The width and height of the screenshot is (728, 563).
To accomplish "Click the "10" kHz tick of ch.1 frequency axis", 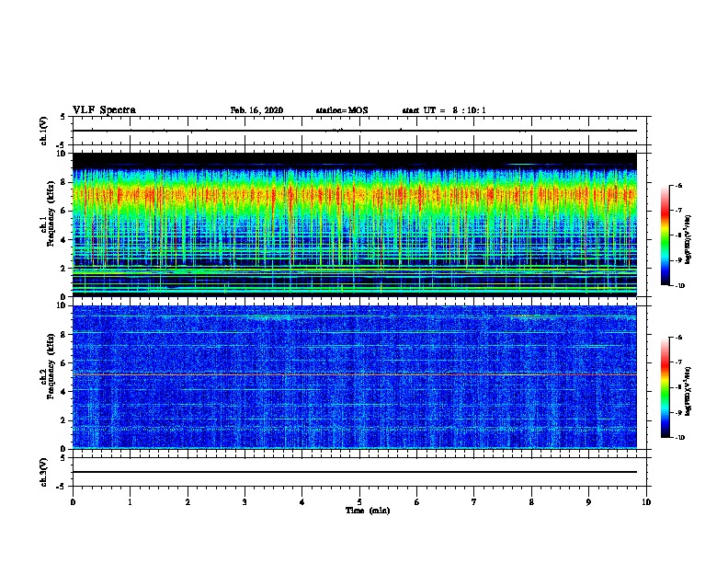I will coord(63,154).
